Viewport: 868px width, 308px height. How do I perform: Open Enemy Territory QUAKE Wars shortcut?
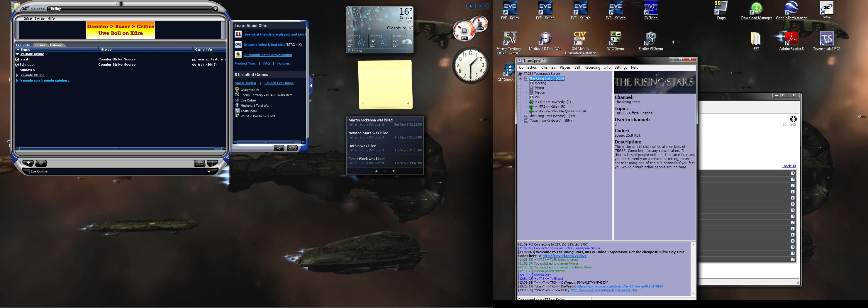click(510, 43)
